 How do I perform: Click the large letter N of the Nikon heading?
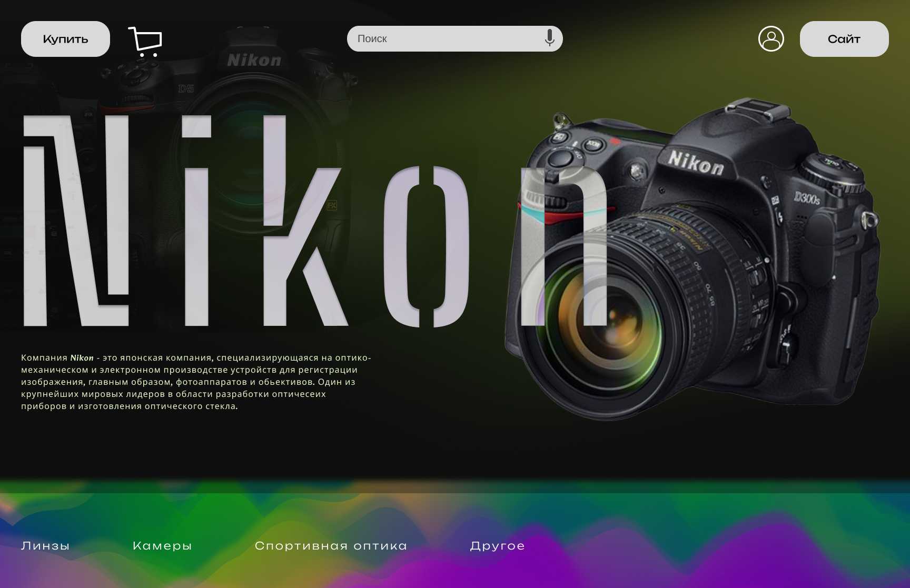(76, 221)
